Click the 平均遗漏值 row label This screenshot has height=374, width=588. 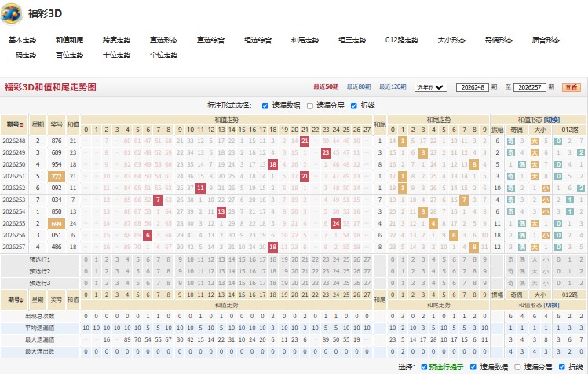[40, 328]
